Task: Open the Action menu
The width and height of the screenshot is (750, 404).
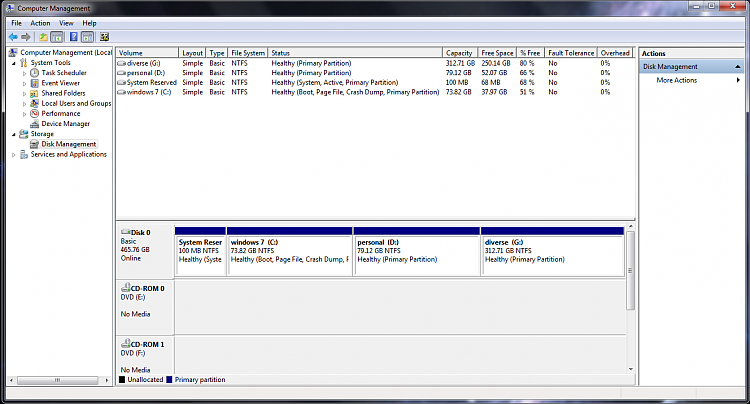Action: 40,23
